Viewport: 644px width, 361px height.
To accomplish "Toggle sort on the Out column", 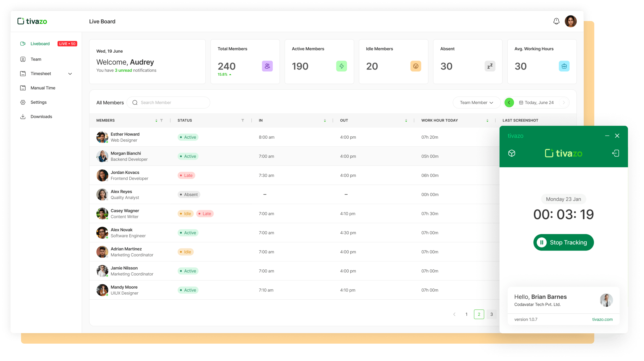I will 406,120.
